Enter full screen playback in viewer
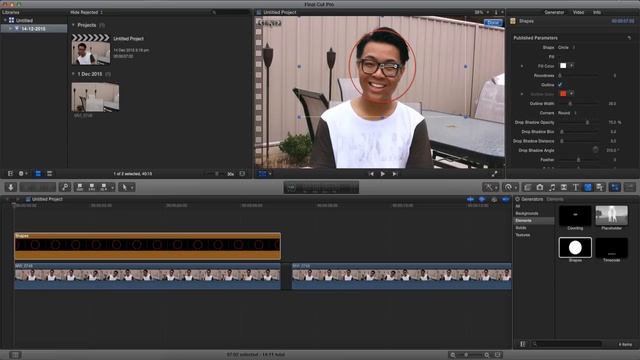 (494, 174)
